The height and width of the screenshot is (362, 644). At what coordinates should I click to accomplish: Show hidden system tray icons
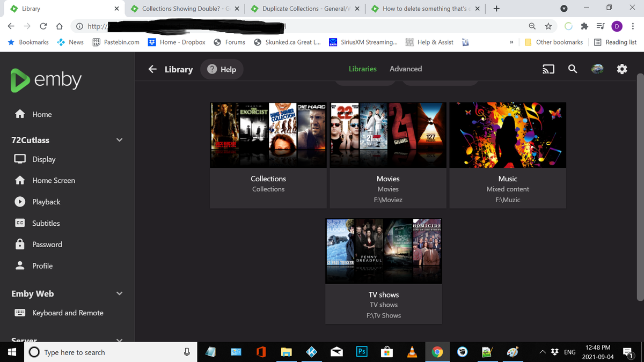pyautogui.click(x=543, y=352)
